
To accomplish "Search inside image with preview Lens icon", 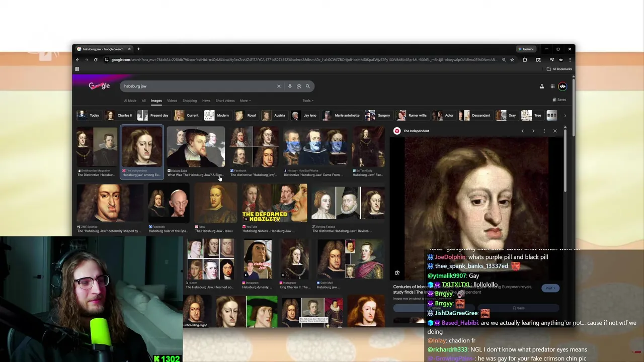I will click(397, 273).
